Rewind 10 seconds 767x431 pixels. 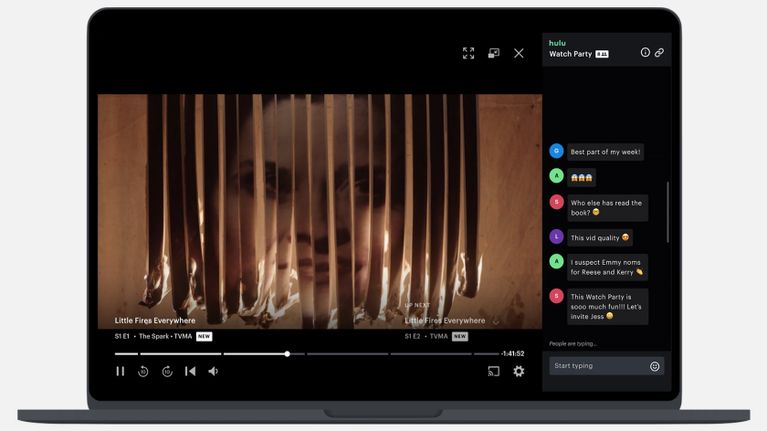point(143,371)
